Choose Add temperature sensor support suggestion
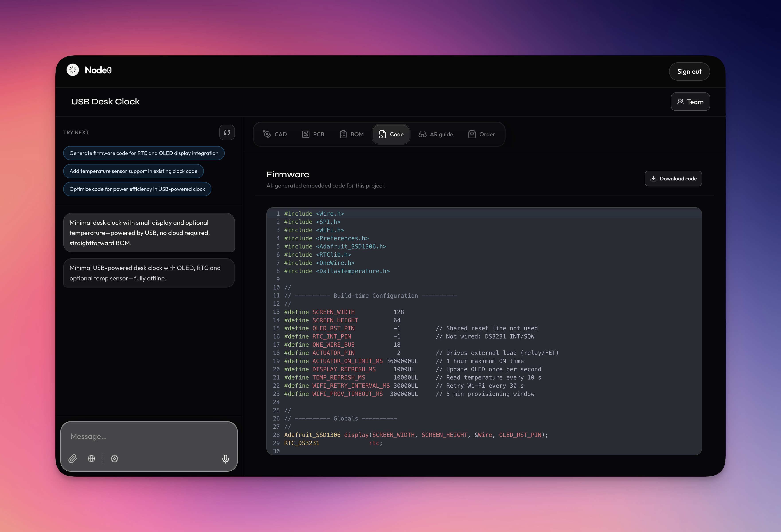 coord(133,171)
